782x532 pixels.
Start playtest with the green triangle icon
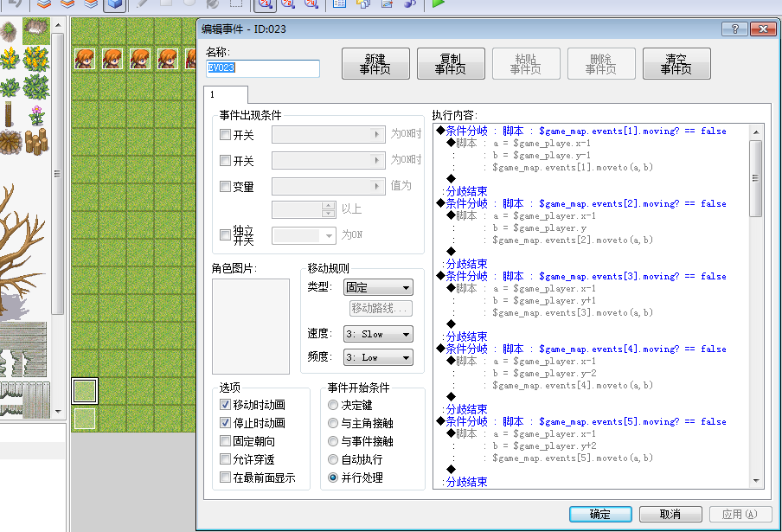coord(438,3)
